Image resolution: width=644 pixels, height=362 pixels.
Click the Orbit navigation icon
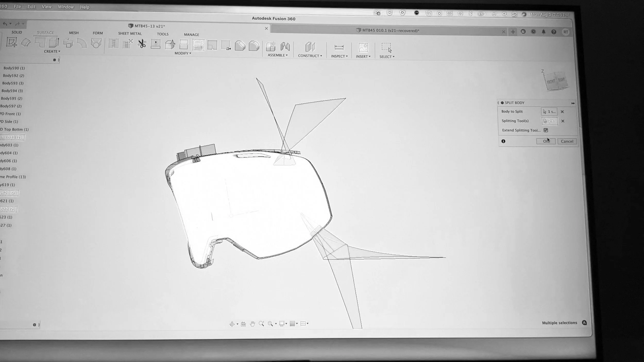[232, 324]
